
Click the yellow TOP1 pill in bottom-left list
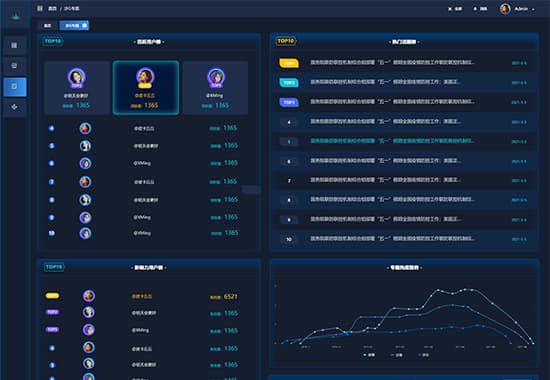[52, 296]
